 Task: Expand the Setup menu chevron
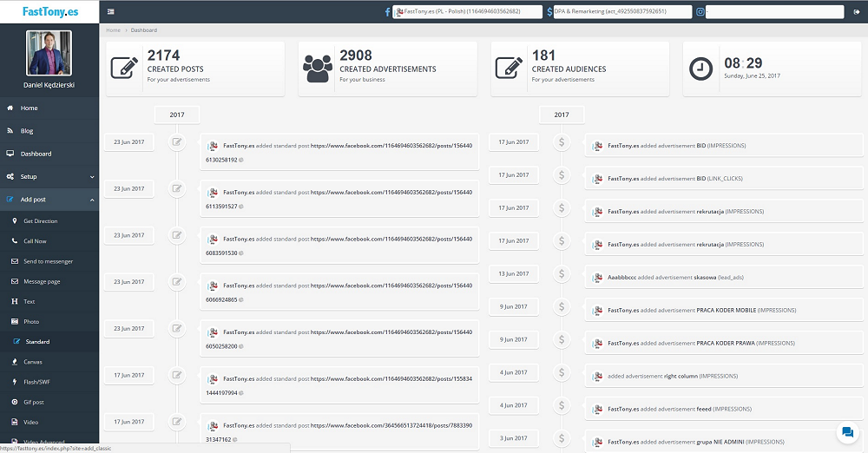(x=92, y=177)
